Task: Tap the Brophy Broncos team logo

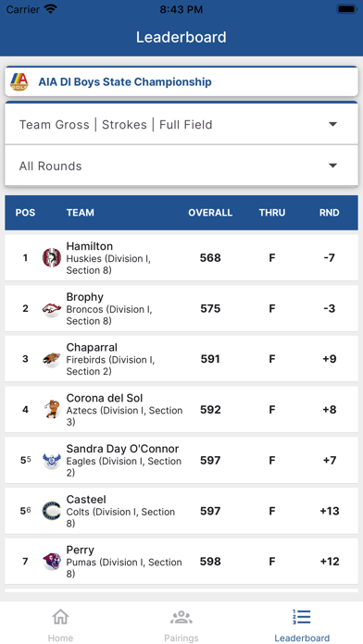Action: 52,308
